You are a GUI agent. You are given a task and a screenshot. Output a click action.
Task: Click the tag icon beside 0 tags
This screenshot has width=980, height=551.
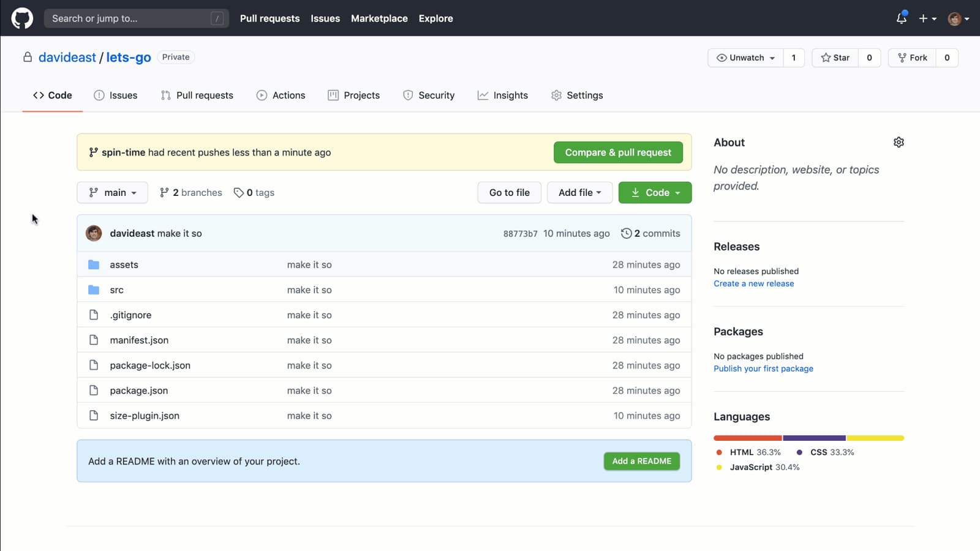coord(239,193)
